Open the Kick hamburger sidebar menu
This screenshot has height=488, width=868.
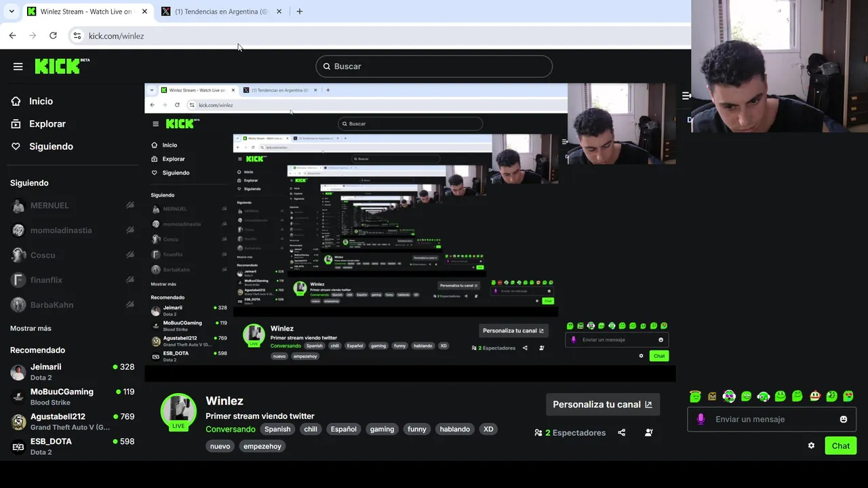[x=18, y=66]
